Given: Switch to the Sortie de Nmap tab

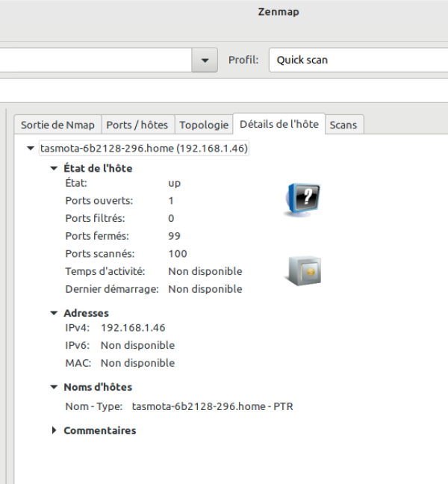Looking at the screenshot, I should tap(57, 125).
